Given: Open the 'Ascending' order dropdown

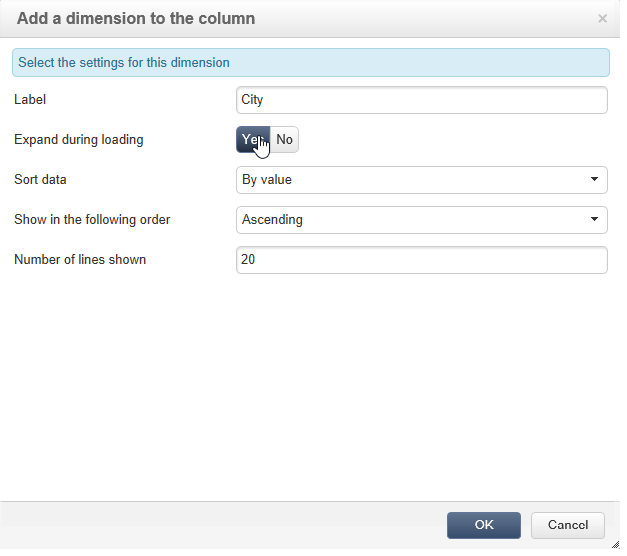Looking at the screenshot, I should pos(421,220).
